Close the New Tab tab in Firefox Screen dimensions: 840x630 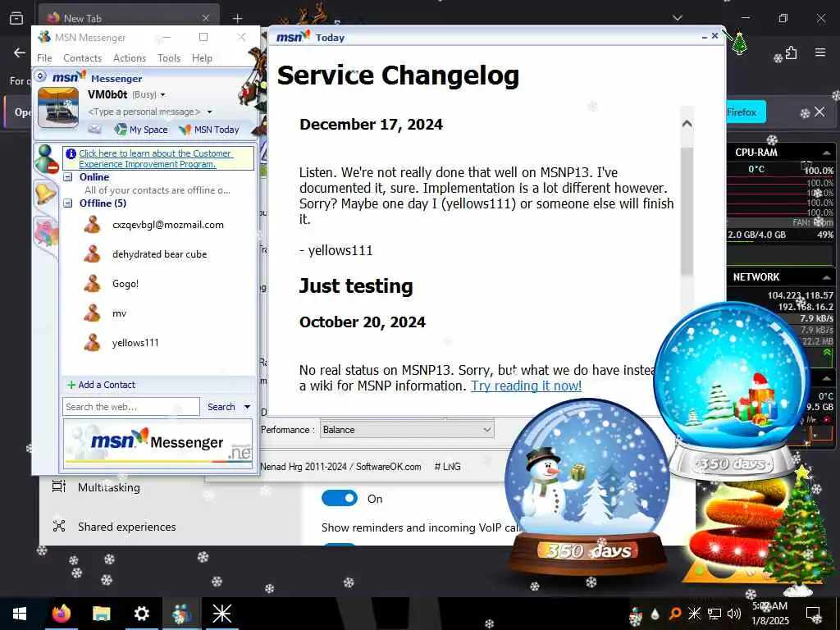pos(206,18)
